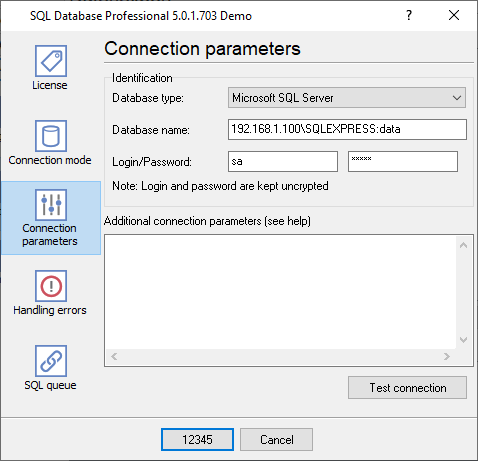478x461 pixels.
Task: Click the masked Password field
Action: point(403,162)
